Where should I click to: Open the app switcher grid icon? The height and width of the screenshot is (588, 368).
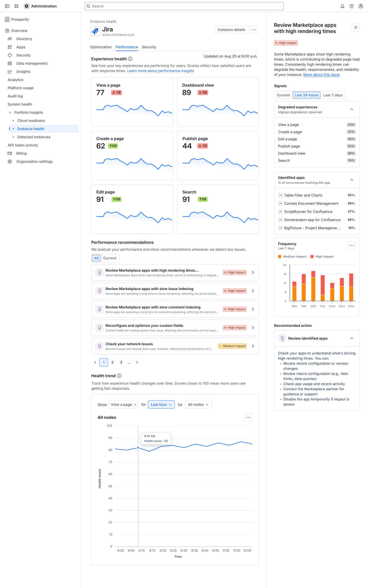pyautogui.click(x=16, y=6)
